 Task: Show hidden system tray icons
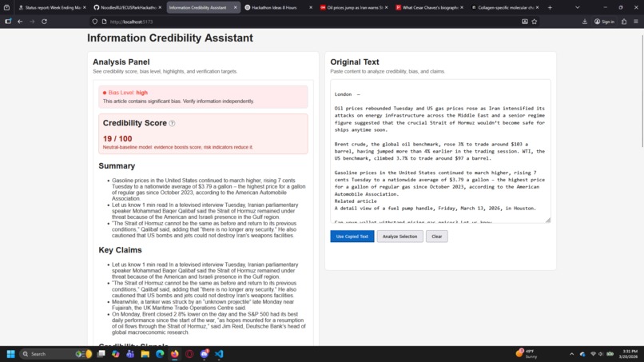(x=572, y=354)
